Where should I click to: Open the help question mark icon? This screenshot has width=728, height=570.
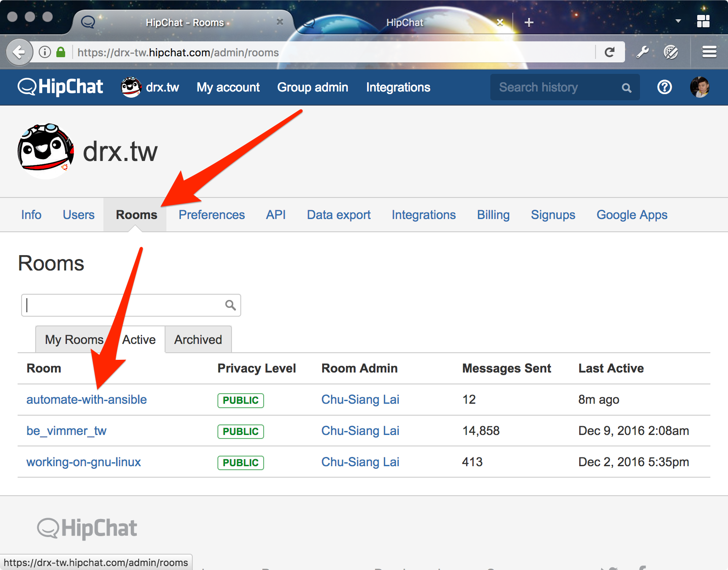click(x=664, y=87)
